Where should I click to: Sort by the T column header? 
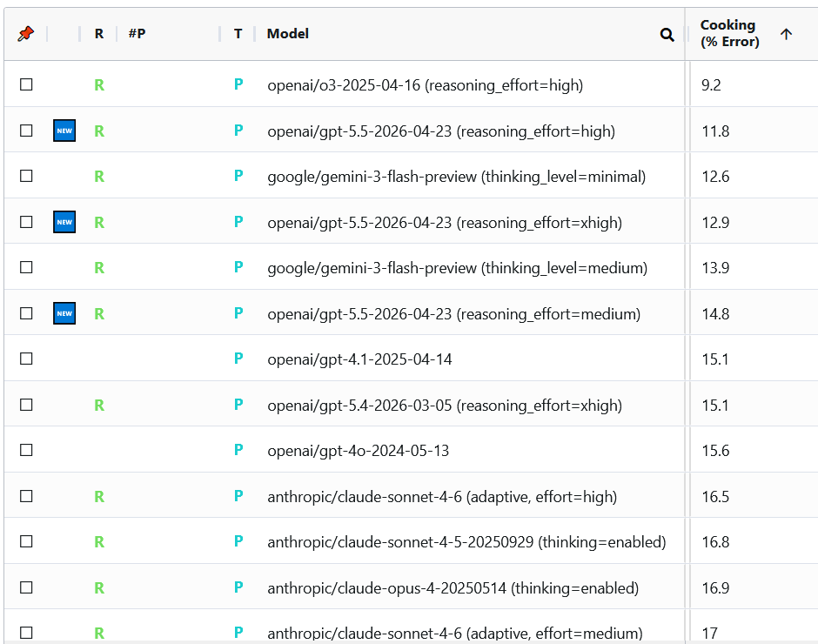pyautogui.click(x=238, y=34)
